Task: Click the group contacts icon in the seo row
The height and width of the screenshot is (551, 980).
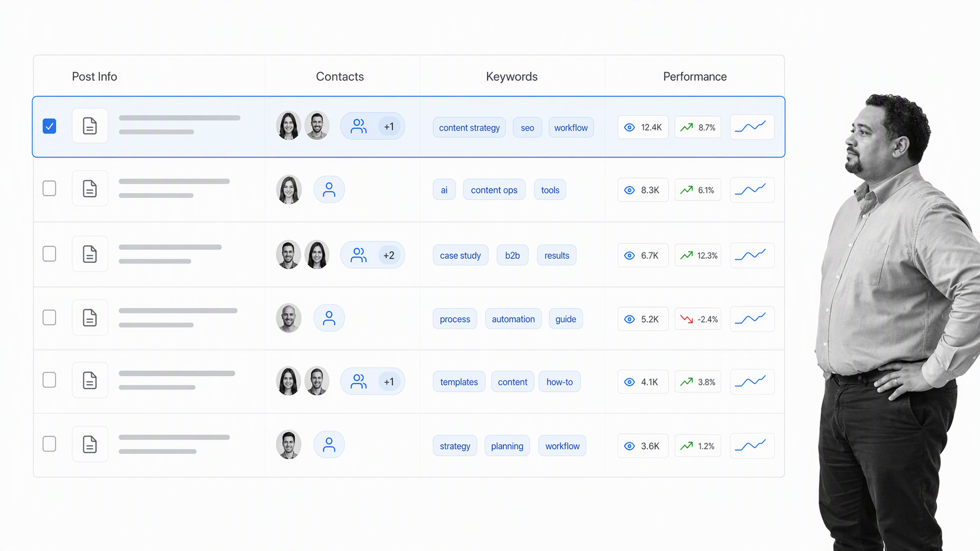Action: (359, 126)
